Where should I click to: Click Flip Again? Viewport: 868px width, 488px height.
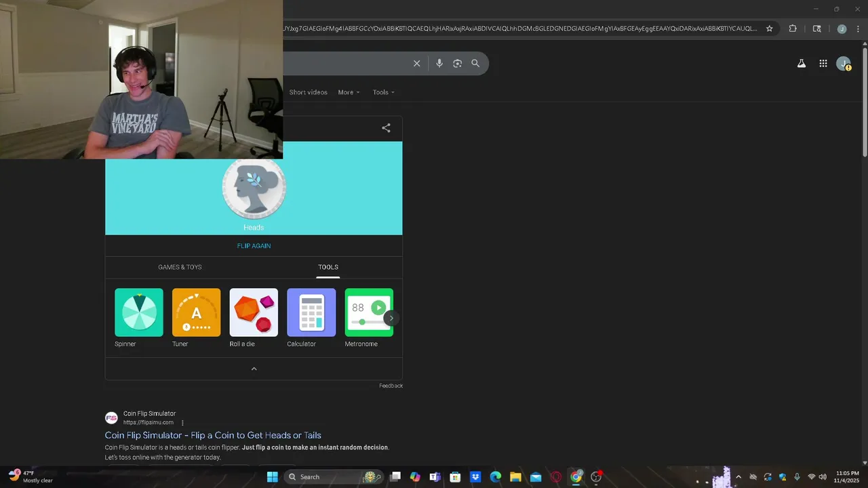pos(254,246)
